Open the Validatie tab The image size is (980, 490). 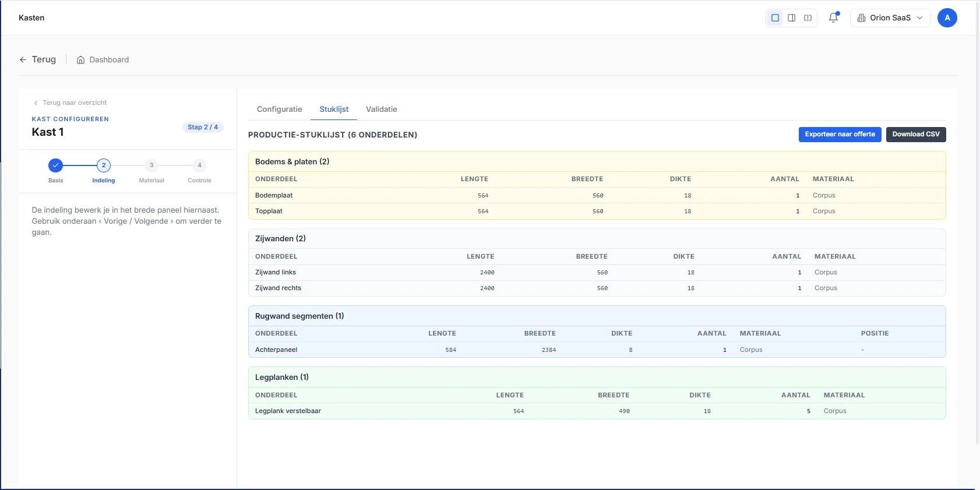(x=382, y=109)
